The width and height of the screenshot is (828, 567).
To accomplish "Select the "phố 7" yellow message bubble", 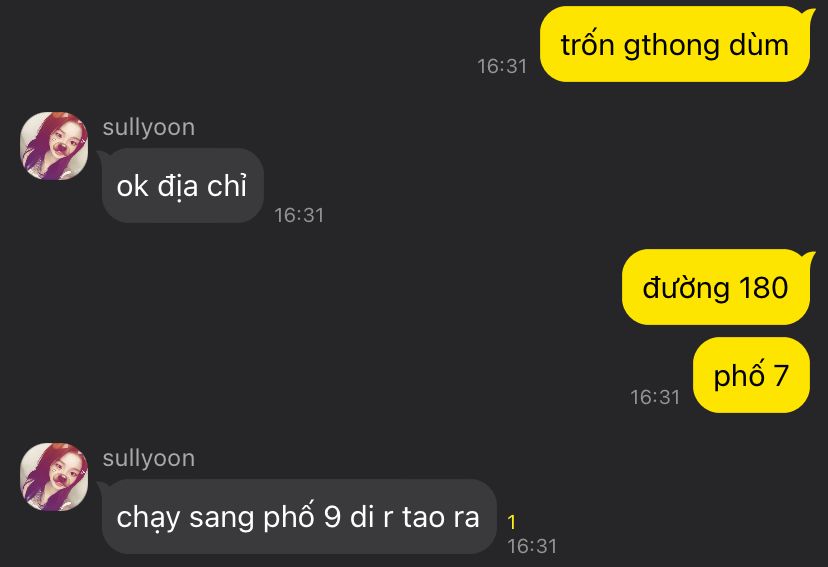I will coord(751,375).
